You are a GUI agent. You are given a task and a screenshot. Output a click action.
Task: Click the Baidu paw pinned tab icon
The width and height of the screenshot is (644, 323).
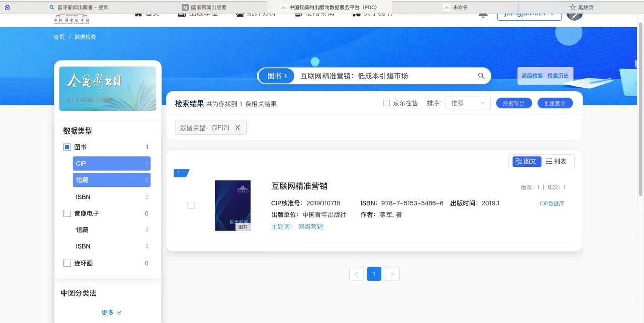7,7
